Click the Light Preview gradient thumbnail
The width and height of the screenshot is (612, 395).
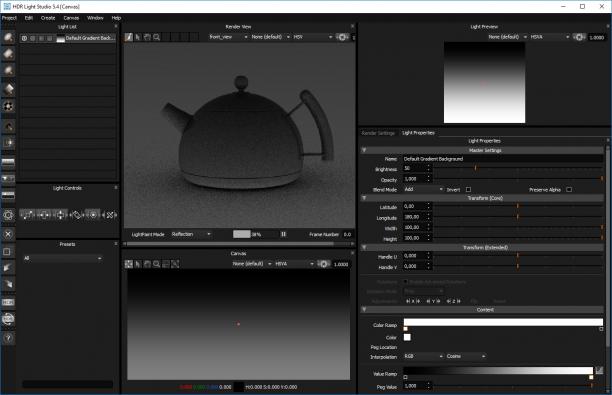click(484, 83)
